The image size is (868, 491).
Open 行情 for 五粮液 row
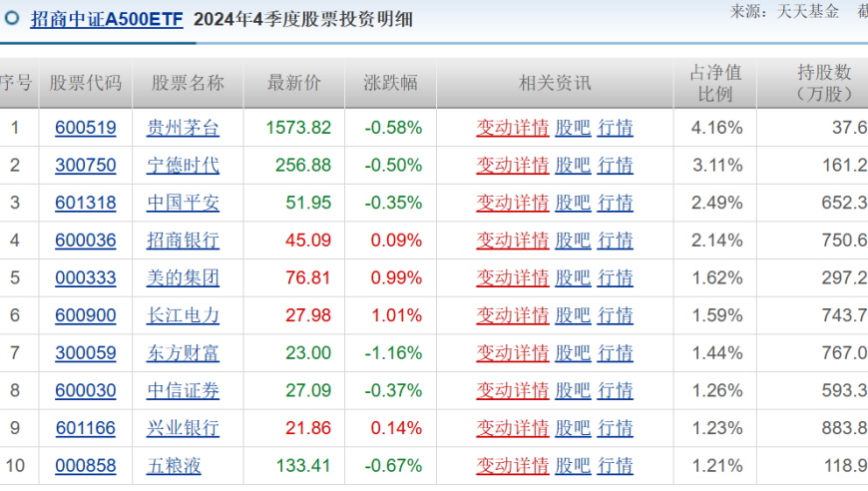click(x=615, y=466)
